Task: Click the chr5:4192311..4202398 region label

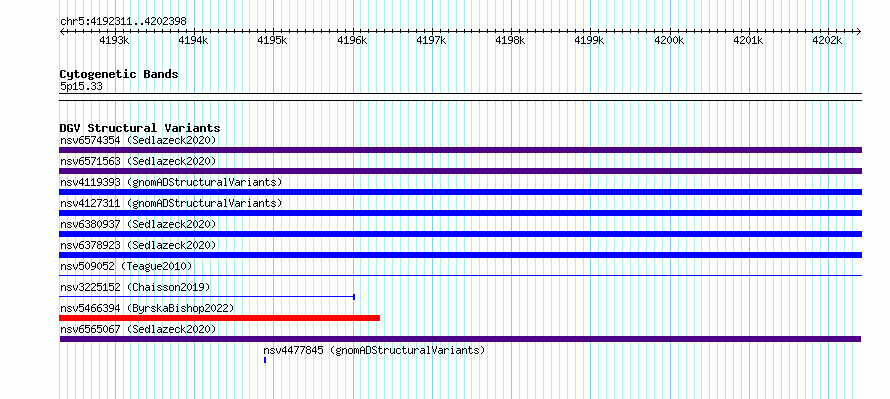Action: click(x=123, y=22)
